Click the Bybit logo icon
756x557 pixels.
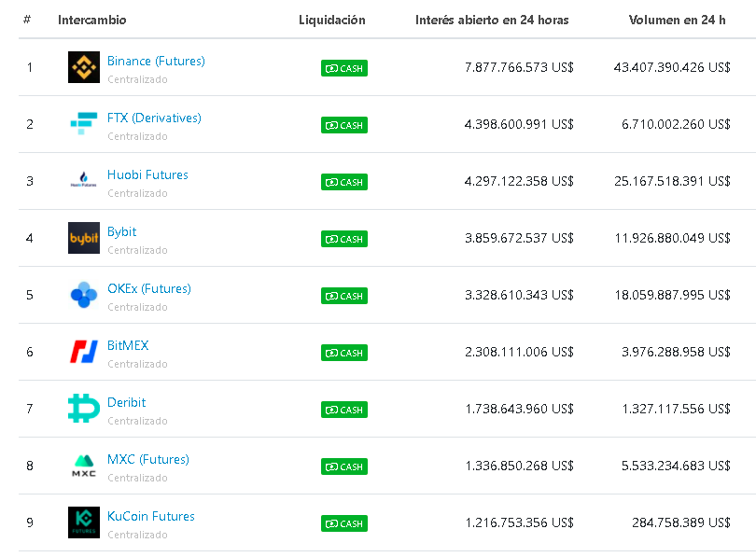84,238
